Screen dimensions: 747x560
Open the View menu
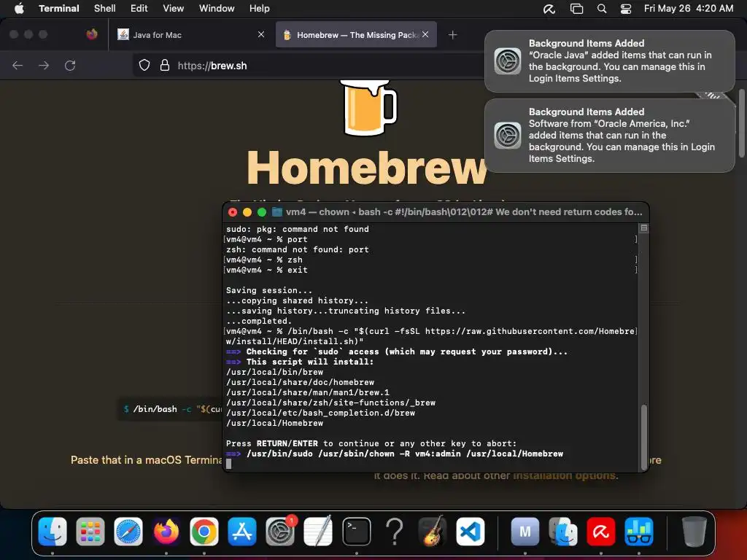[x=173, y=8]
